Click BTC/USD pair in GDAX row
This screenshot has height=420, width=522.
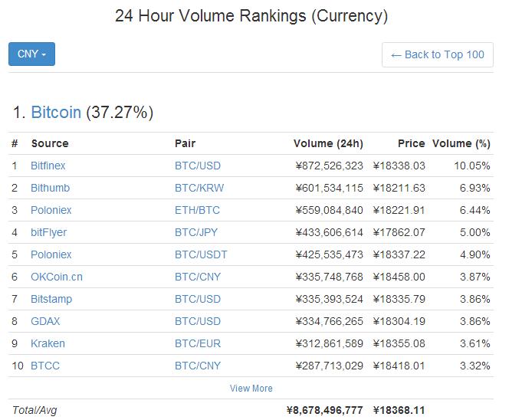(x=198, y=321)
